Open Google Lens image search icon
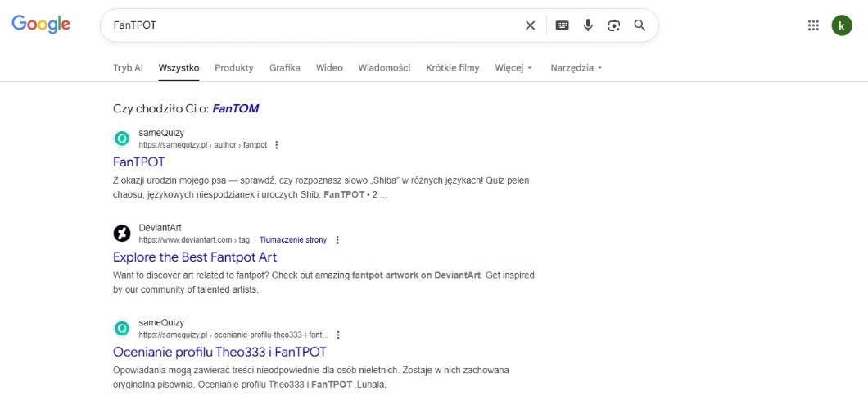868x396 pixels. click(x=614, y=25)
